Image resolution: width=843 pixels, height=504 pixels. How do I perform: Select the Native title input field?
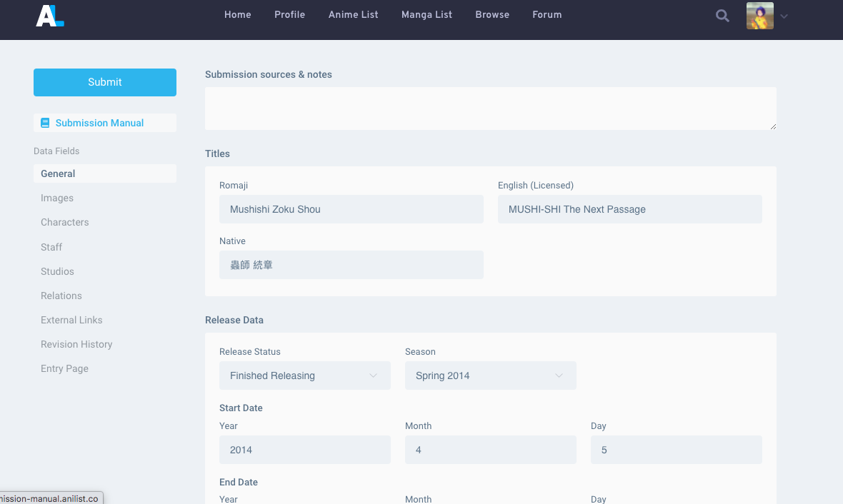[x=351, y=265]
